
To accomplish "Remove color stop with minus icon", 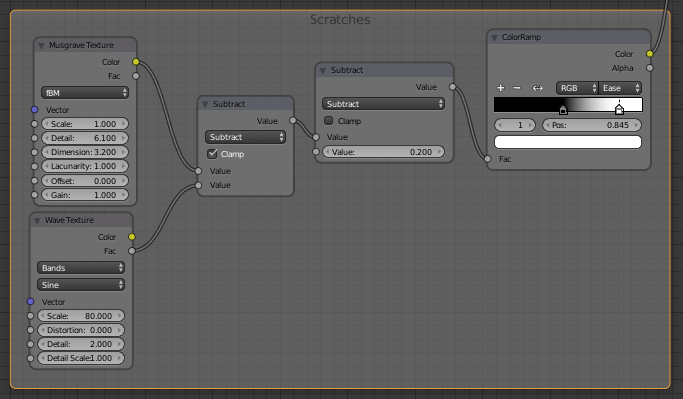I will pos(517,88).
